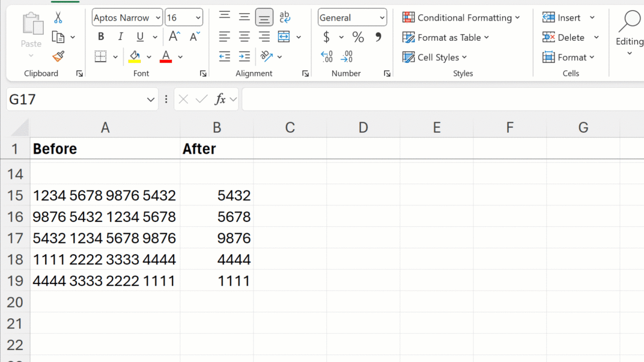The width and height of the screenshot is (644, 362).
Task: Click the Increase Indent icon
Action: [x=245, y=57]
